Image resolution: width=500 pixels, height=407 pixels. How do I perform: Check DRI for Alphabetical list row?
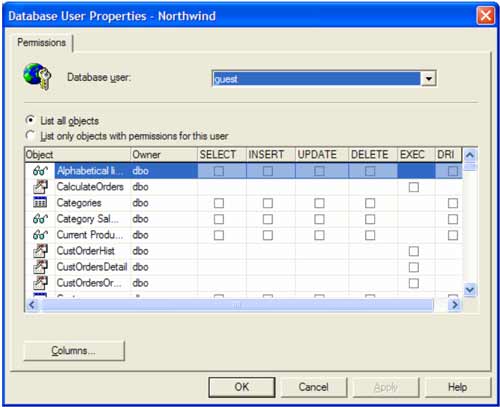tap(453, 171)
